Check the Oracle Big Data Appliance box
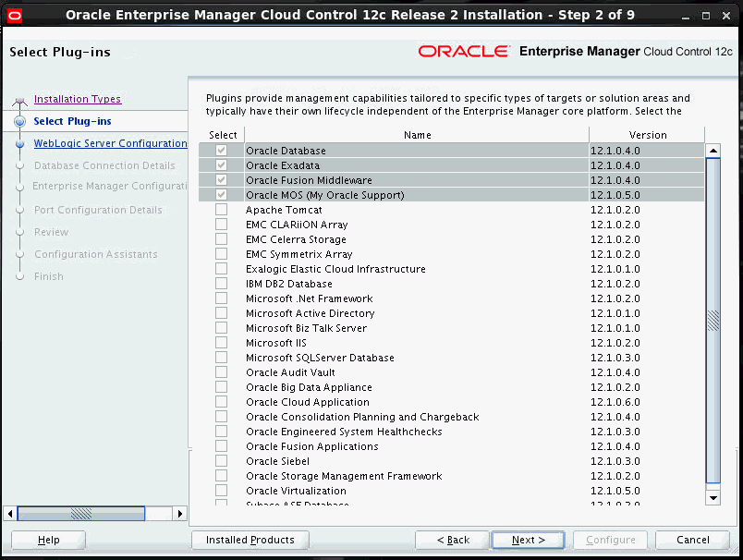This screenshot has width=743, height=560. click(221, 386)
